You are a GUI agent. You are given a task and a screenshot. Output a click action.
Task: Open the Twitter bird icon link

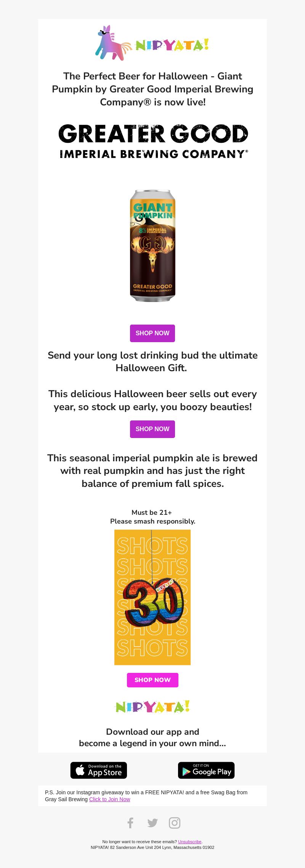coord(152,823)
